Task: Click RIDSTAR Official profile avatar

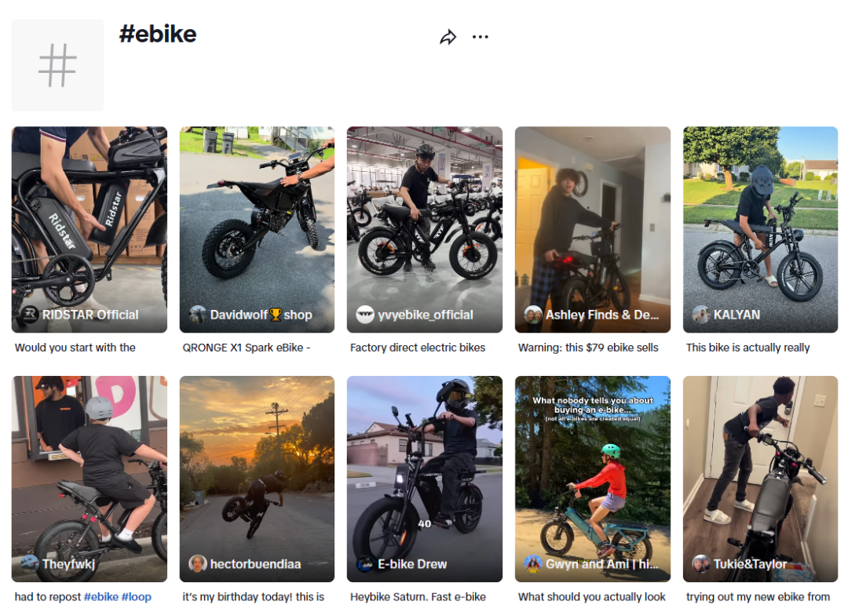Action: 29,315
